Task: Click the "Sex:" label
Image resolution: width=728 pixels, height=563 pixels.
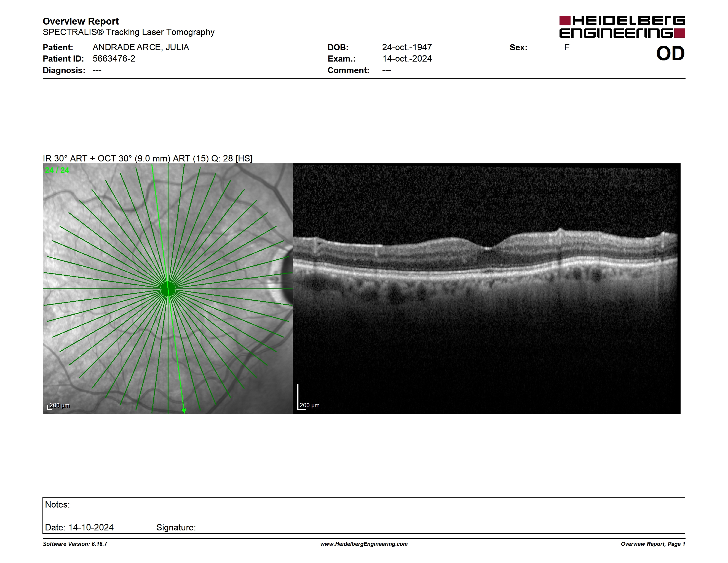Action: pyautogui.click(x=518, y=47)
